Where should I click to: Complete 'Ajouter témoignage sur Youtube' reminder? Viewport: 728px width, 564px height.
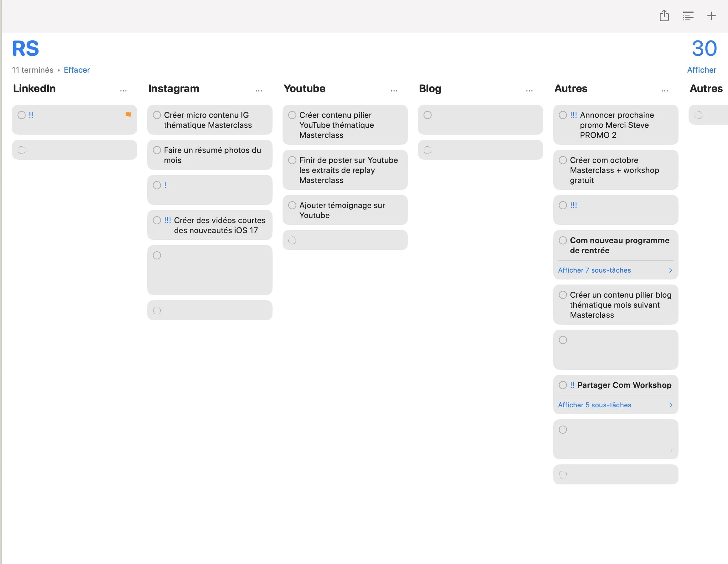(x=292, y=205)
